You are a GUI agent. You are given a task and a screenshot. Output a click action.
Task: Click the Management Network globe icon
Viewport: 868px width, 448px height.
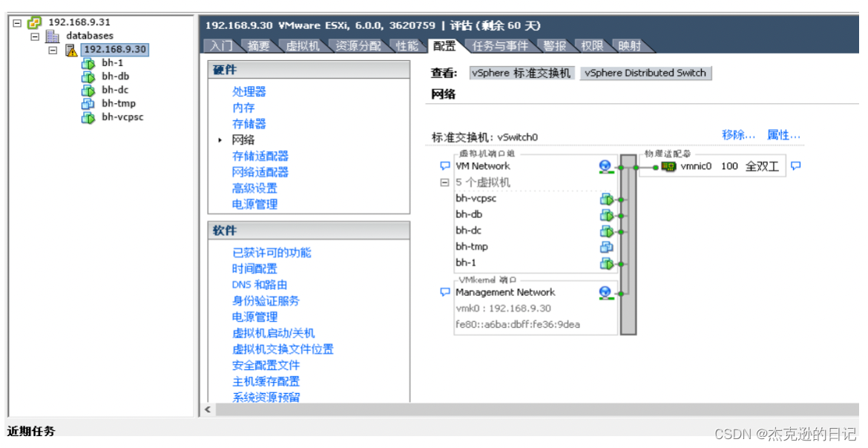pos(605,292)
